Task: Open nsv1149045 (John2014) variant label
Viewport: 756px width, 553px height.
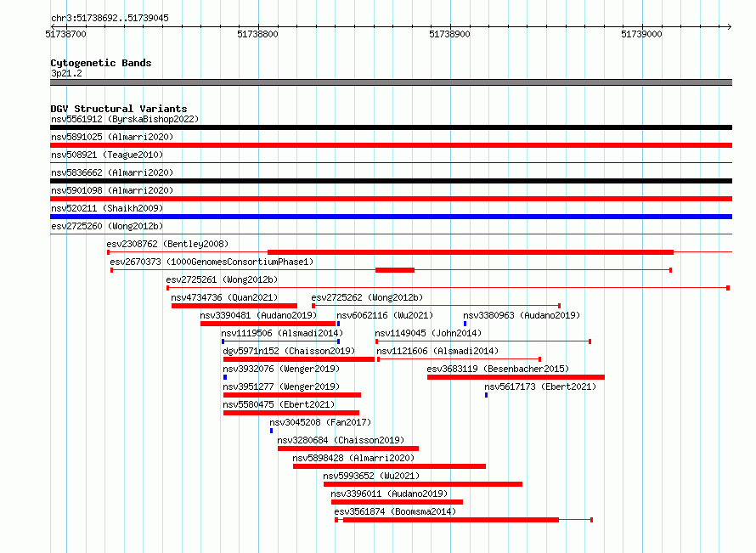Action: click(428, 333)
